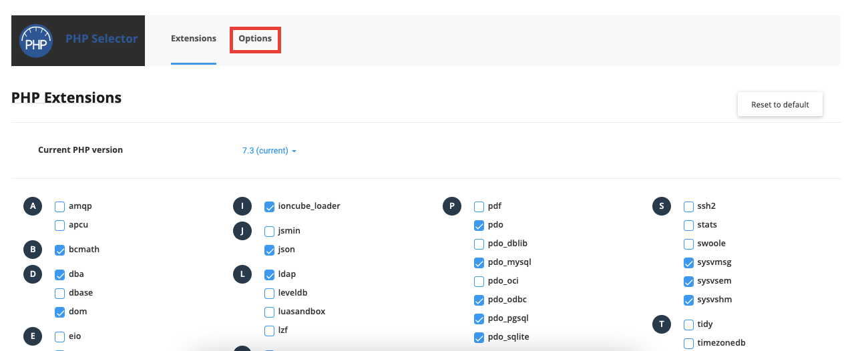Click the PHP Selector logo icon
Viewport: 868px width, 351px height.
(x=37, y=41)
